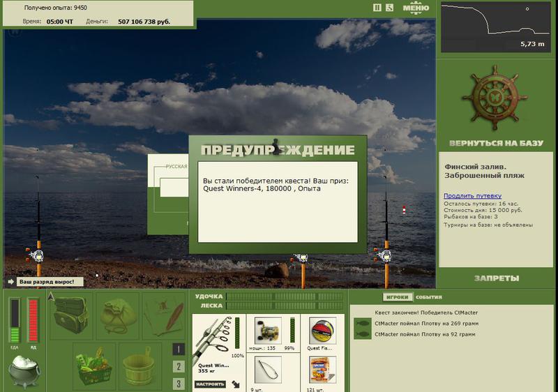Click the fish icon beside the 269 грамм entry

coord(362,324)
